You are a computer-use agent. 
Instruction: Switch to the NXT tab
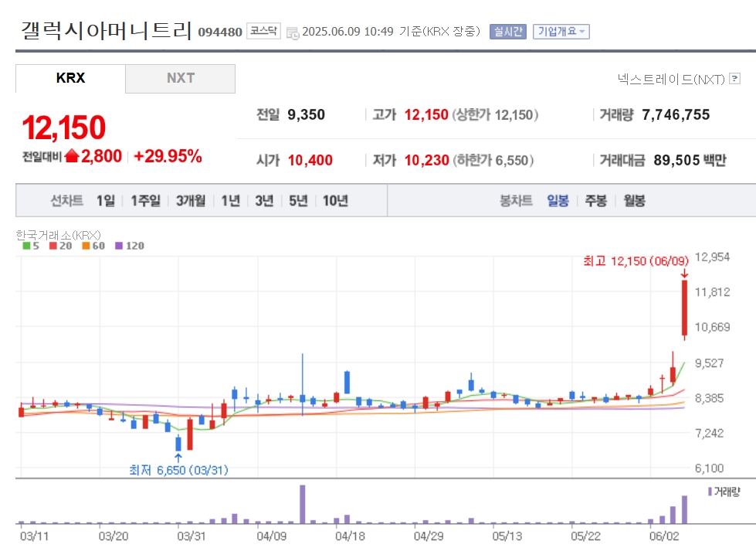pos(181,78)
